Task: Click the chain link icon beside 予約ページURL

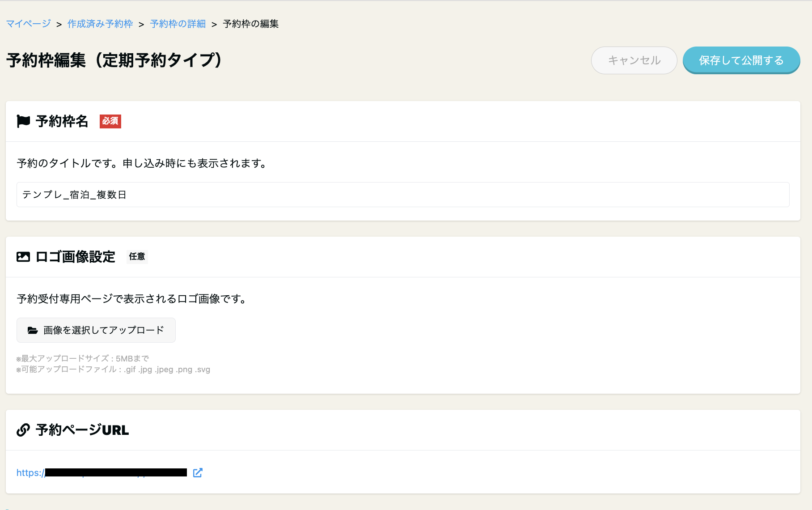Action: pyautogui.click(x=23, y=430)
